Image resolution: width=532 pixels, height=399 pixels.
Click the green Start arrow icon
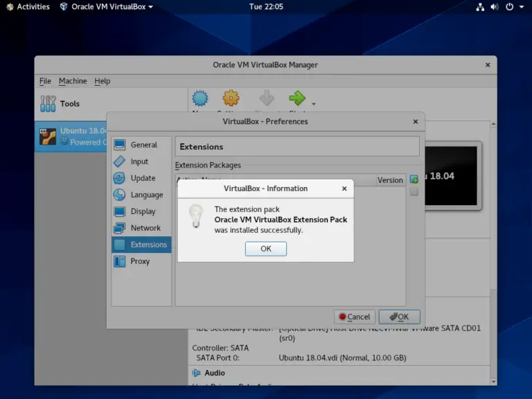click(297, 98)
